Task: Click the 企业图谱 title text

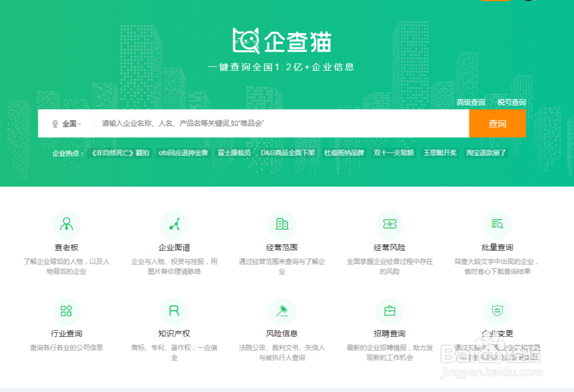Action: click(174, 248)
